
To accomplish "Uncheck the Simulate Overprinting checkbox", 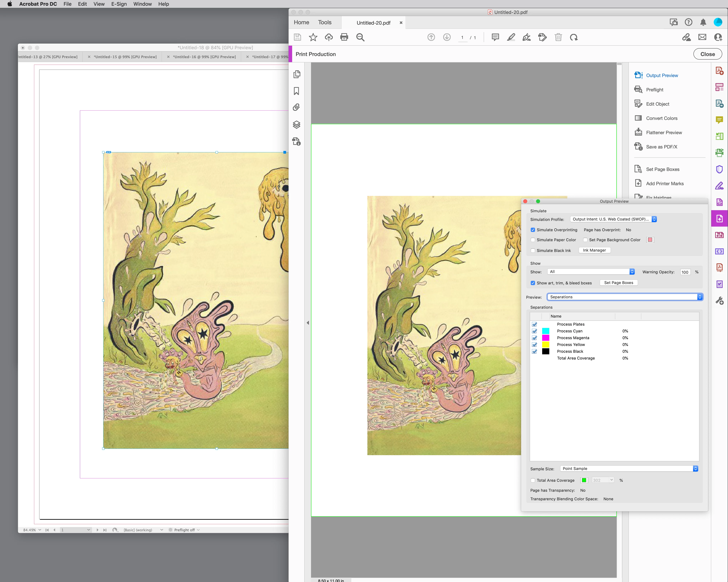I will coord(533,230).
